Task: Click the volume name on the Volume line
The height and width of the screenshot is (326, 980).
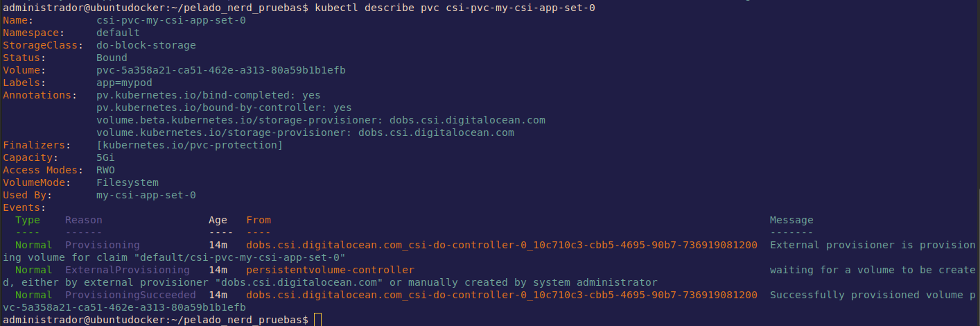Action: point(220,70)
